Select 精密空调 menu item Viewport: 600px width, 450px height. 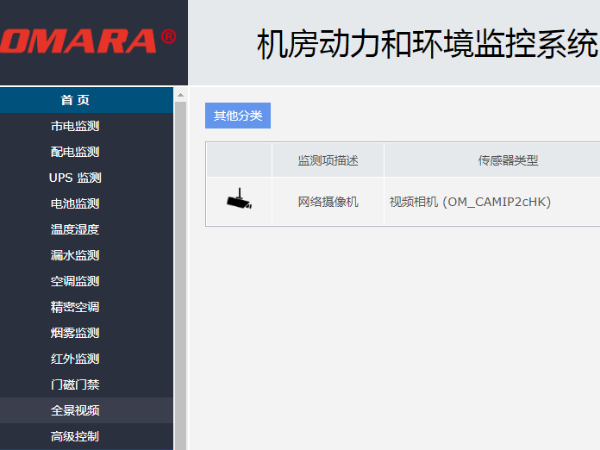(x=75, y=307)
